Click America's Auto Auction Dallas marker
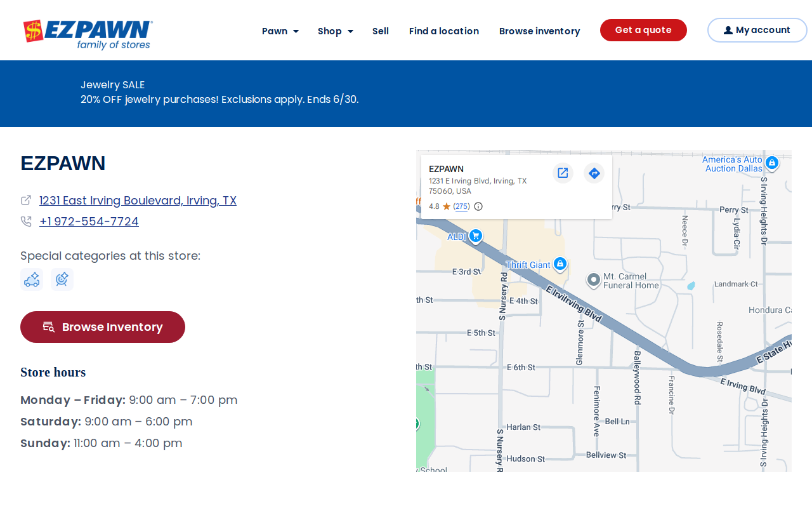 click(x=772, y=163)
